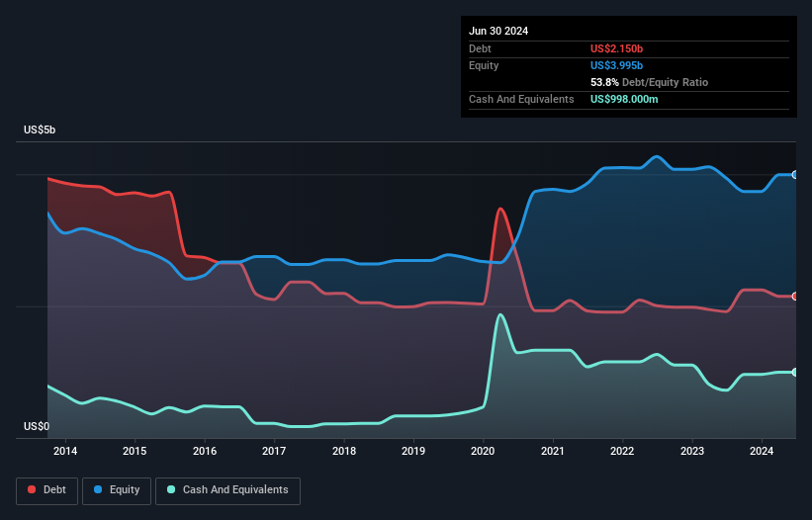This screenshot has width=812, height=520.
Task: Toggle the Equity series legend button
Action: pyautogui.click(x=117, y=490)
